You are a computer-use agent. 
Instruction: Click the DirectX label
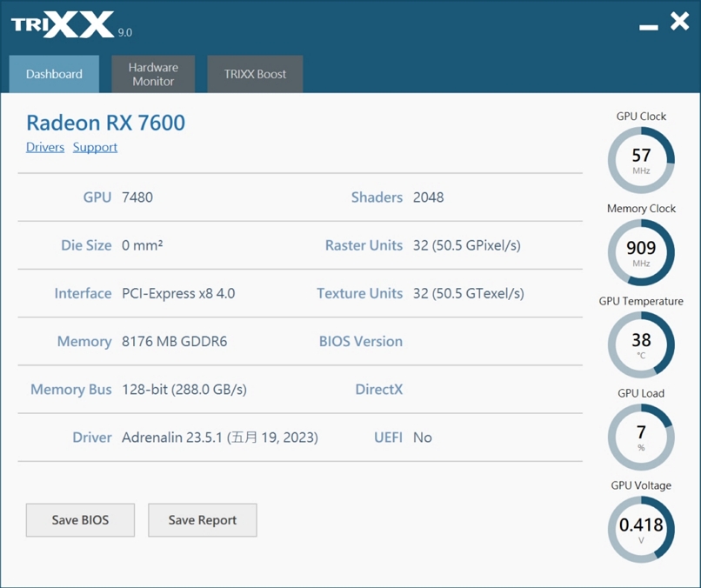(379, 389)
